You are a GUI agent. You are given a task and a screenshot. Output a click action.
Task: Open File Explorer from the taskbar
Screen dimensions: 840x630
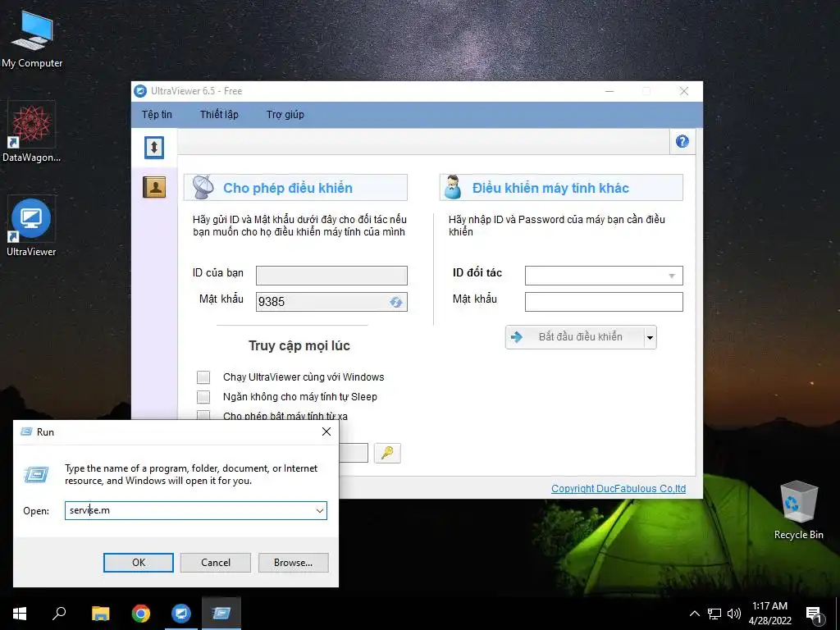(x=100, y=614)
